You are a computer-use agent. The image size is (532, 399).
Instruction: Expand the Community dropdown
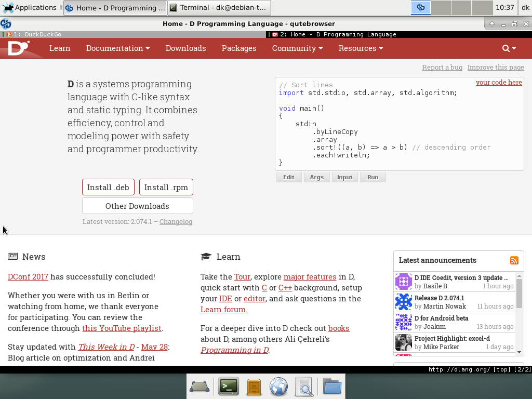click(x=297, y=48)
